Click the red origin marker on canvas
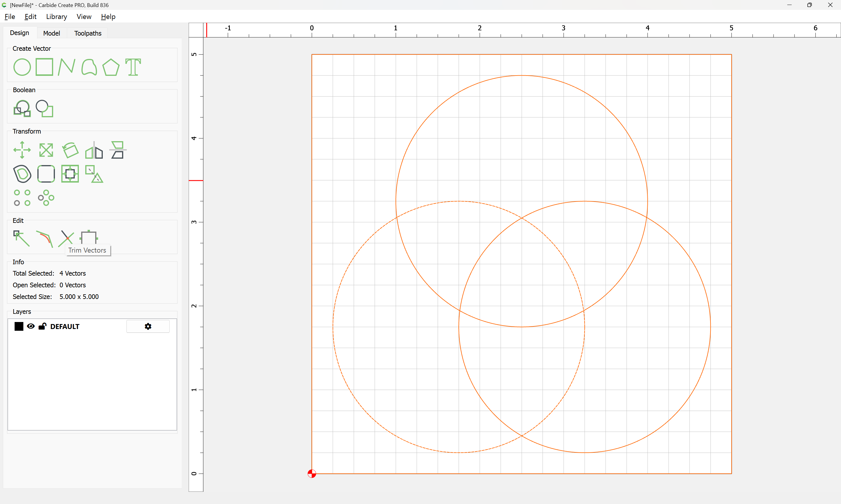The image size is (841, 504). [312, 473]
